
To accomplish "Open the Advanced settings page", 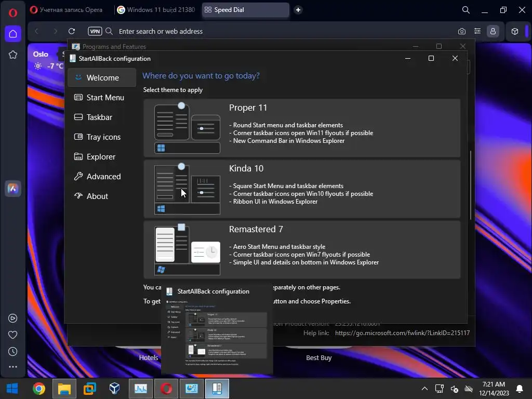I will click(102, 176).
